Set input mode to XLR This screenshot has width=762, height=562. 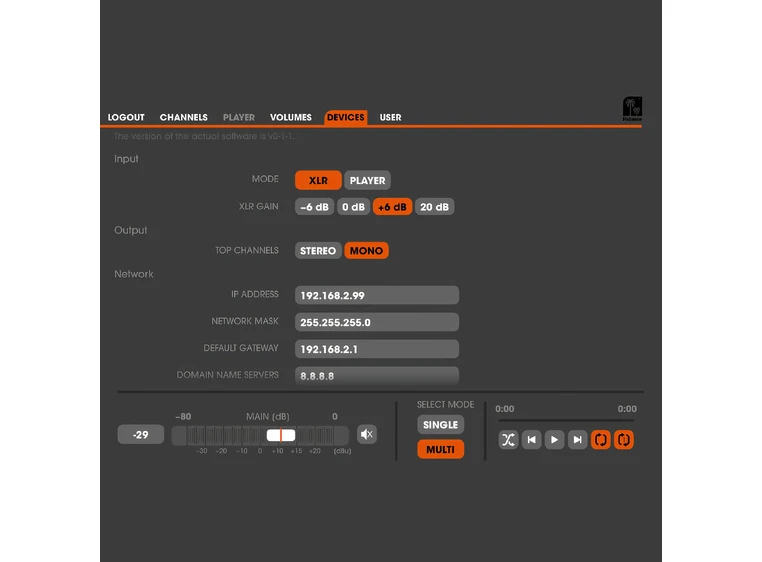pos(318,181)
